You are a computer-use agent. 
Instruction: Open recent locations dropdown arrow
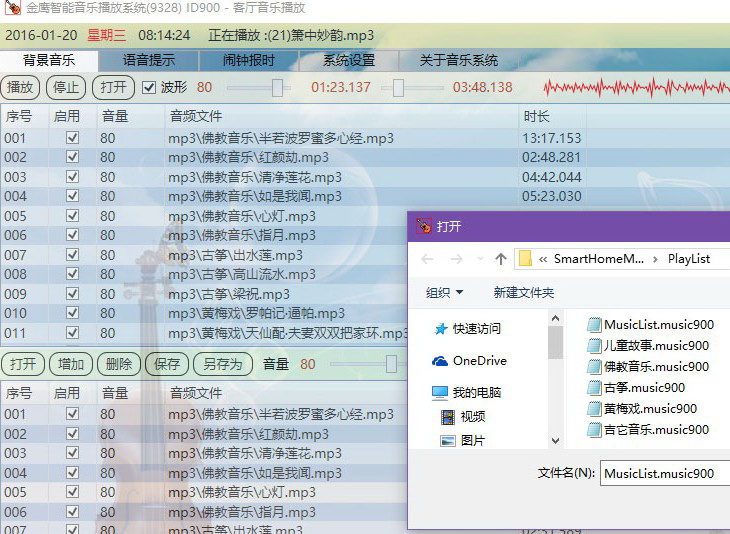point(480,259)
